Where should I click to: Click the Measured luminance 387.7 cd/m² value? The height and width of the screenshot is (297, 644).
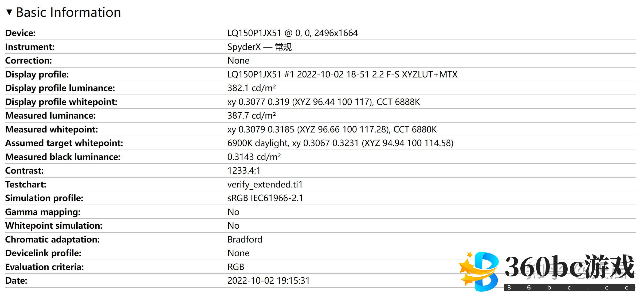click(252, 116)
